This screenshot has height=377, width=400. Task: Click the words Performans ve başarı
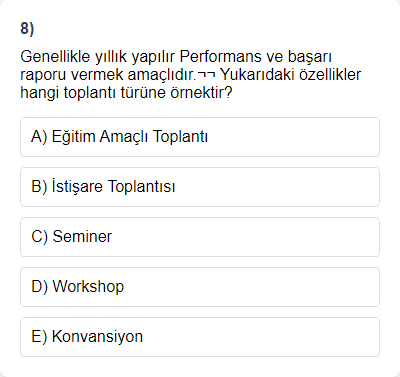pos(256,57)
